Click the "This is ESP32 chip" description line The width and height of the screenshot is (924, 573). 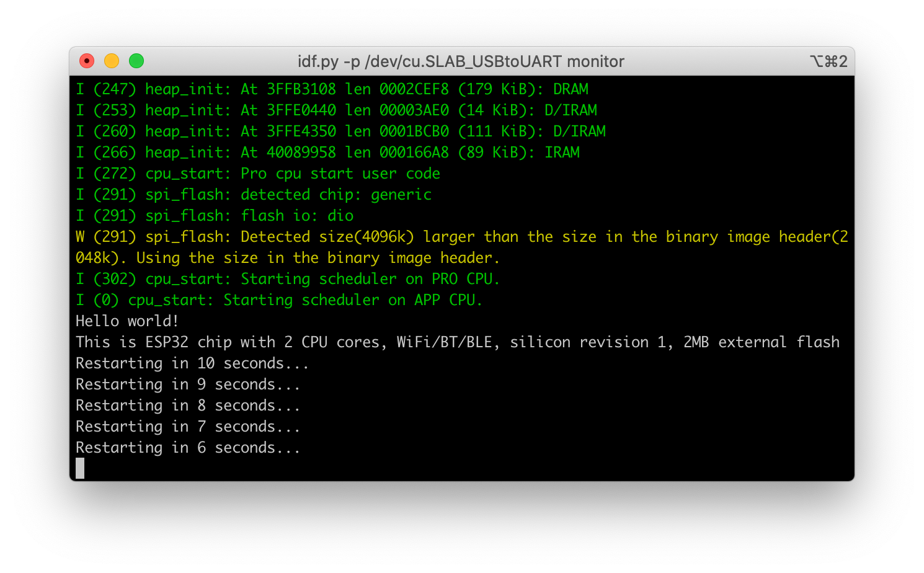[x=458, y=342]
